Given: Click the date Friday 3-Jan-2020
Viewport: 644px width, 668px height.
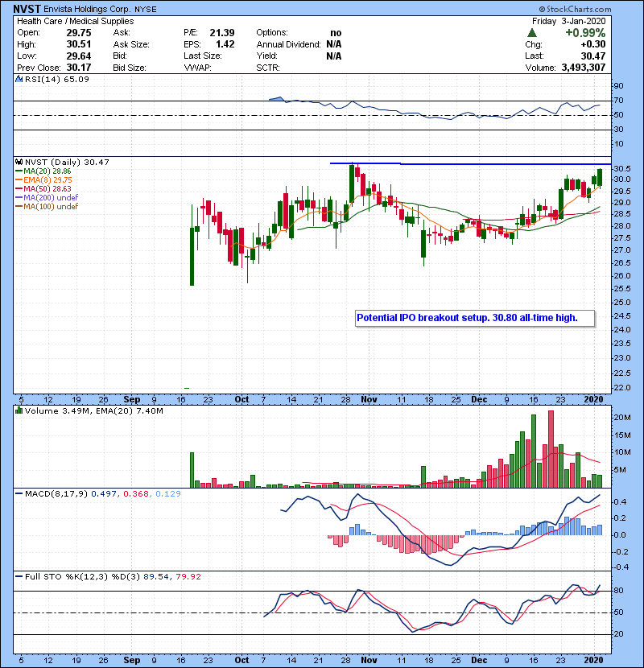Looking at the screenshot, I should coord(569,21).
